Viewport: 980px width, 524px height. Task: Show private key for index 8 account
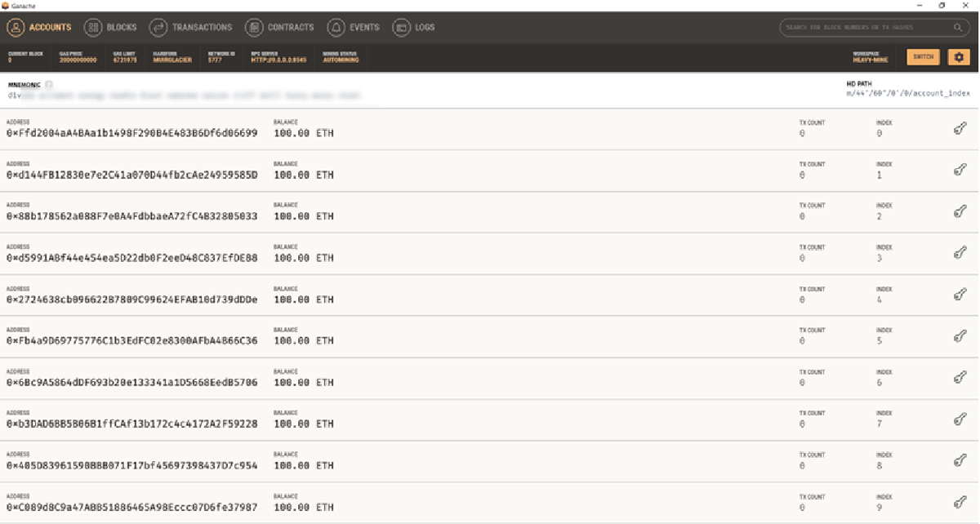pyautogui.click(x=960, y=460)
